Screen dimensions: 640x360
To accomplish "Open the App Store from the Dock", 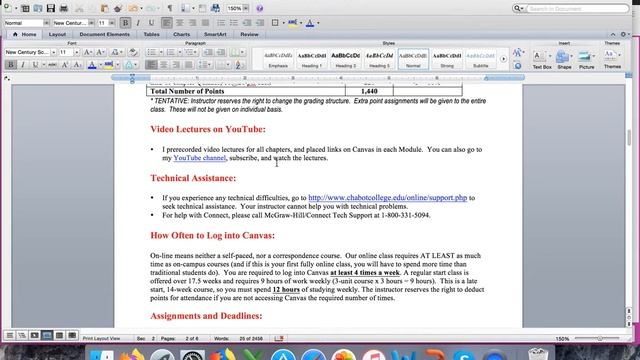I will [283, 354].
